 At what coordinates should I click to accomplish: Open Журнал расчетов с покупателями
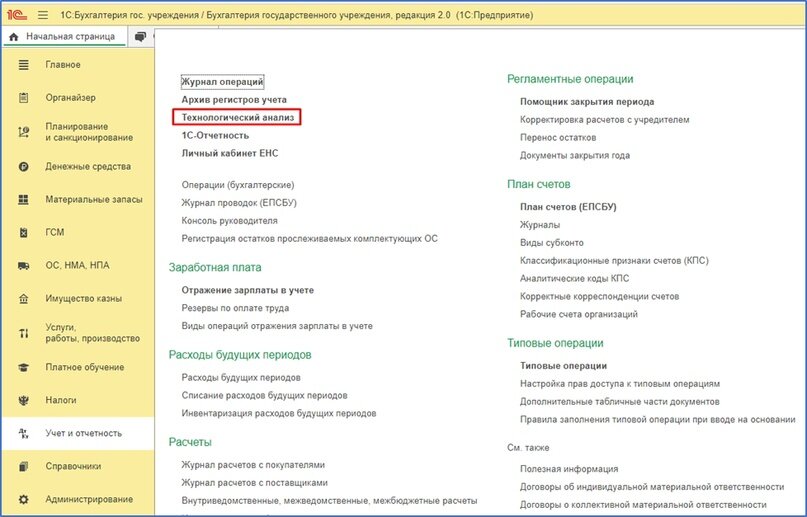[253, 465]
